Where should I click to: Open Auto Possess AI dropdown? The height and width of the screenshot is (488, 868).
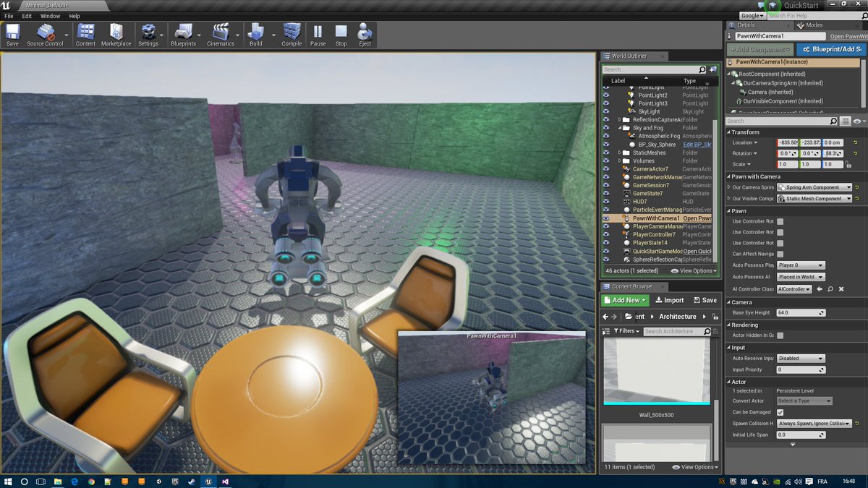pos(800,277)
